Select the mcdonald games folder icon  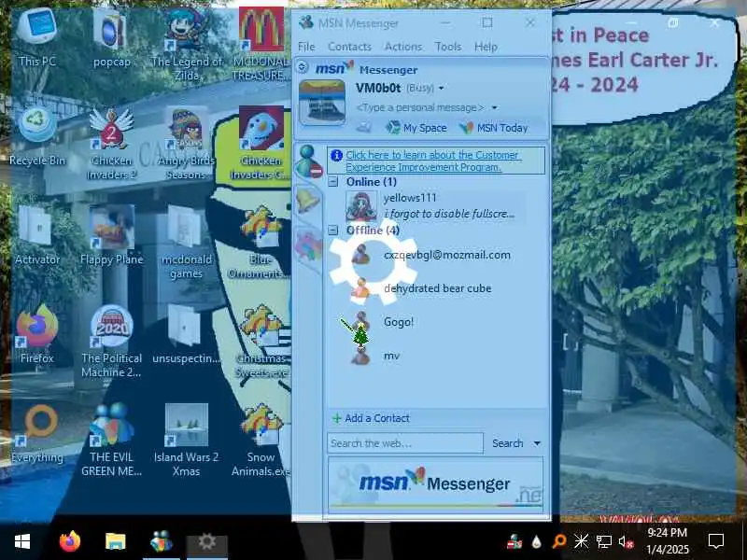point(186,243)
